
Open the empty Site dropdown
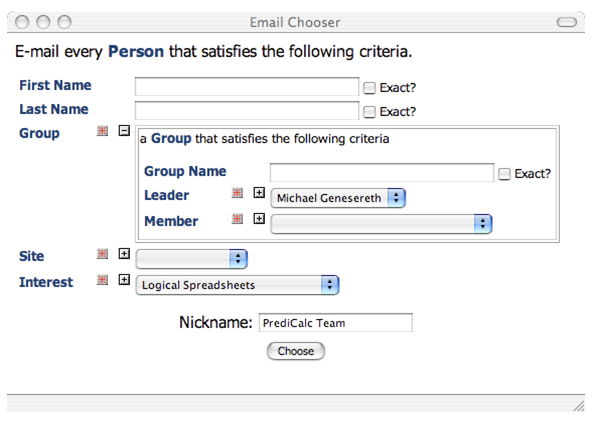pos(191,259)
